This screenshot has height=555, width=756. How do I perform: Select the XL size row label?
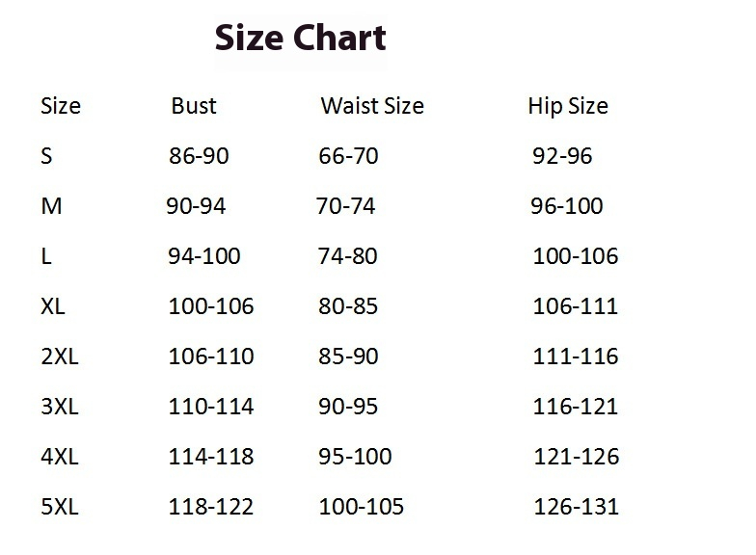pos(53,306)
